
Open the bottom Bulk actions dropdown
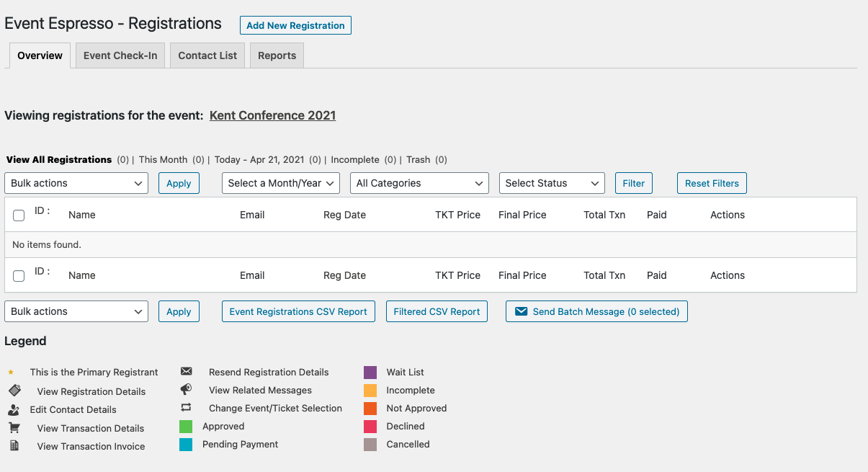[76, 311]
